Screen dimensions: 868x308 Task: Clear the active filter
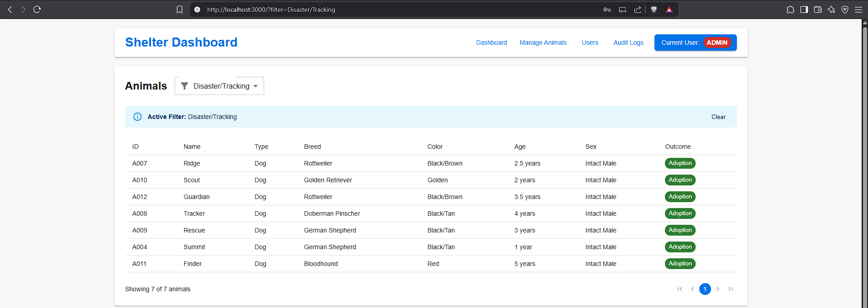click(718, 117)
